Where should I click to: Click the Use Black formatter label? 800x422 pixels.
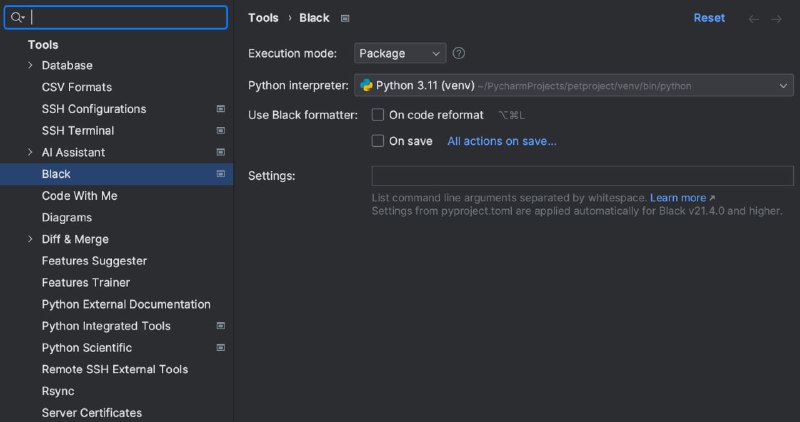coord(303,115)
